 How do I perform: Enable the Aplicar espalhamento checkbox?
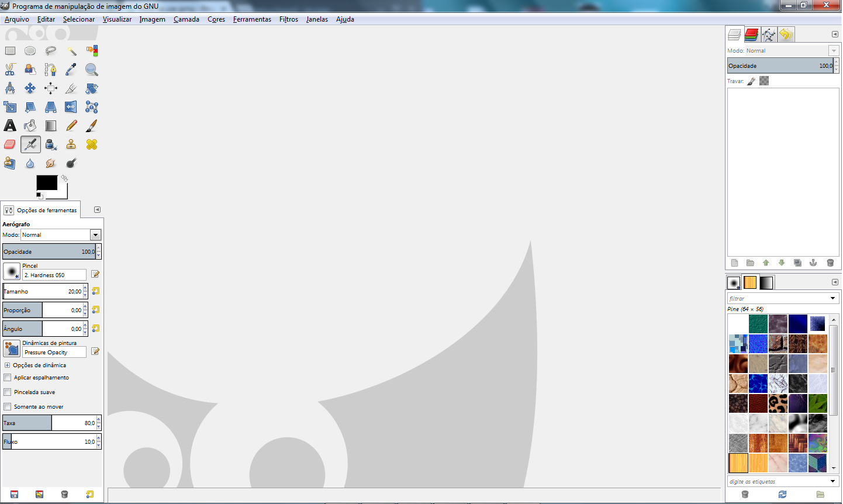click(x=8, y=378)
